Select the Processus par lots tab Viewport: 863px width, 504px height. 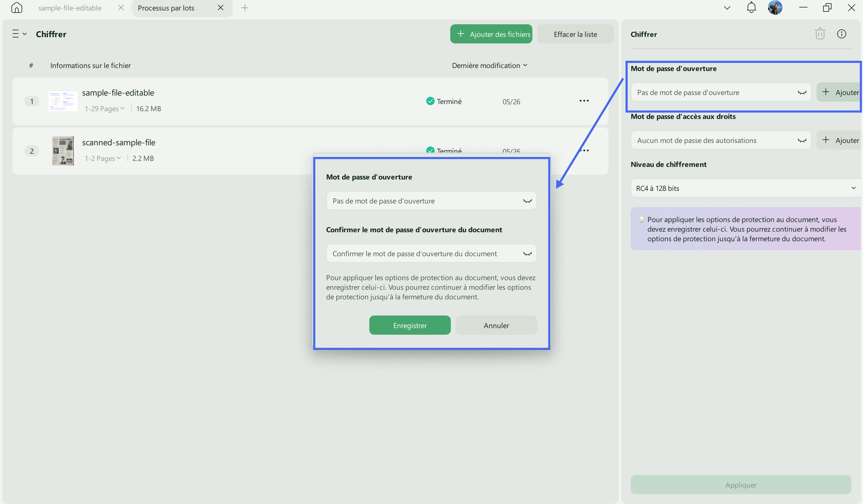[166, 8]
